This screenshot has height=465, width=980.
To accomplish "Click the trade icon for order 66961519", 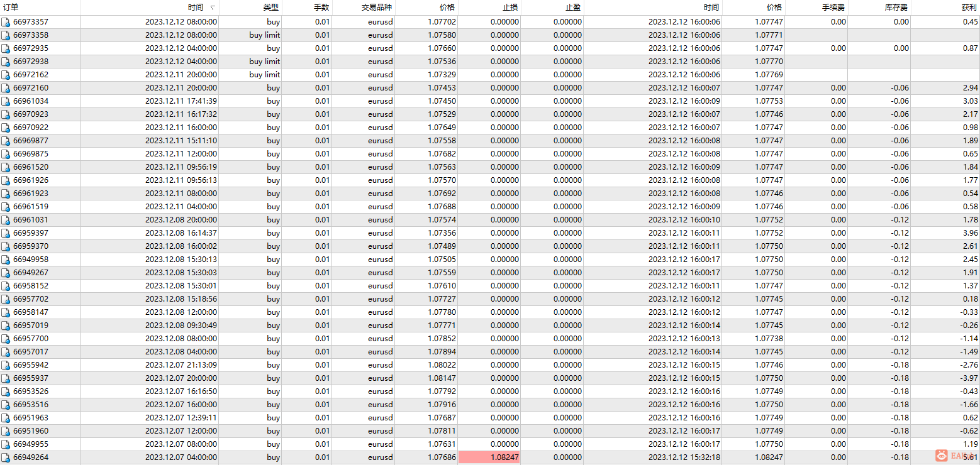I will coord(6,207).
